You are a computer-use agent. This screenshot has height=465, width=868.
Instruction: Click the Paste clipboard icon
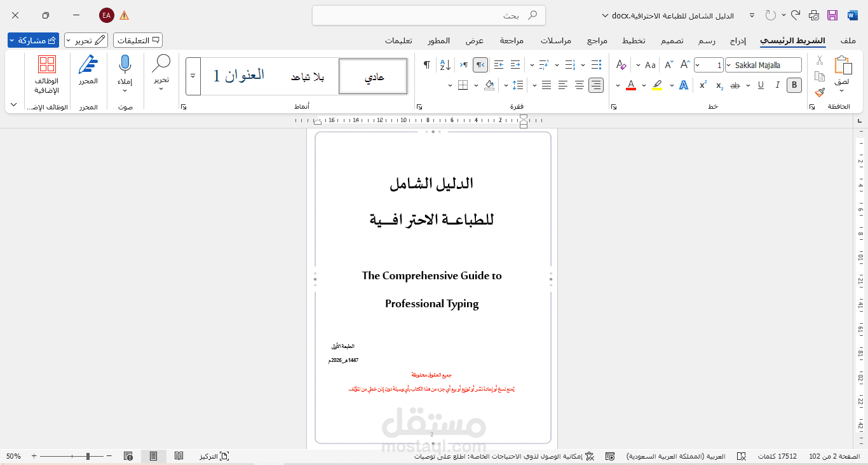point(843,65)
